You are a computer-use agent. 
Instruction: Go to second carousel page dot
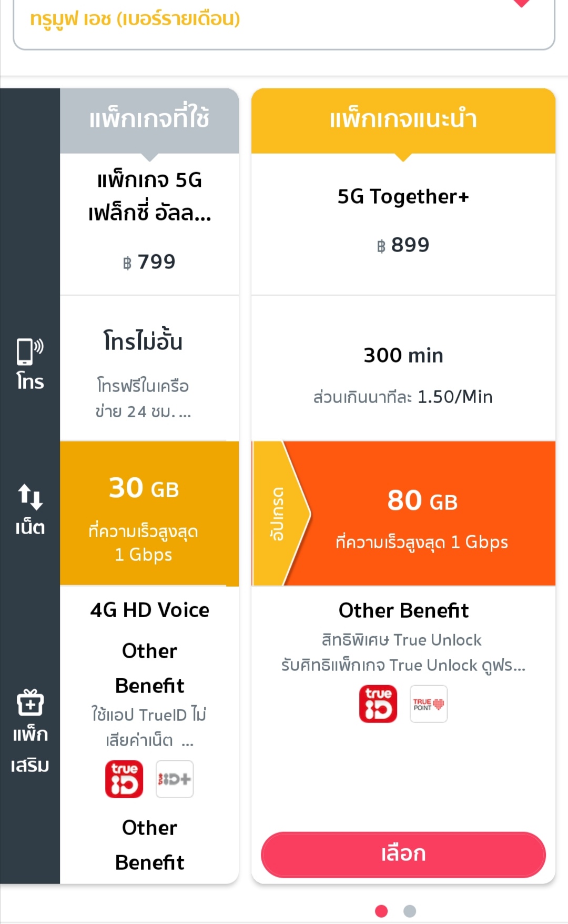coord(410,911)
